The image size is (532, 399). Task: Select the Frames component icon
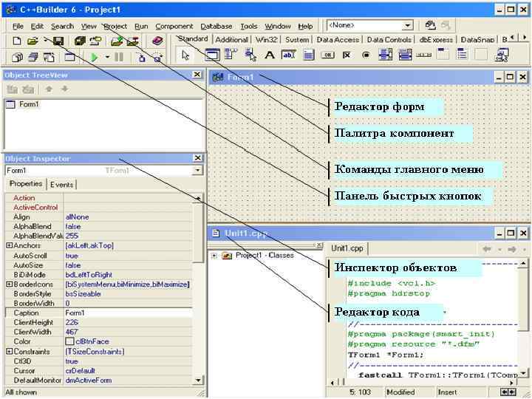pos(212,55)
